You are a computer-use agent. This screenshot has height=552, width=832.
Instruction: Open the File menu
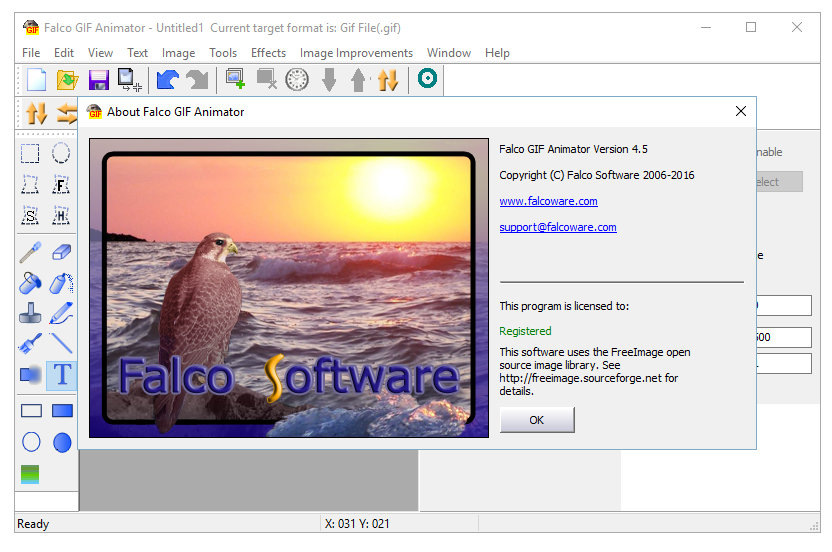click(31, 53)
